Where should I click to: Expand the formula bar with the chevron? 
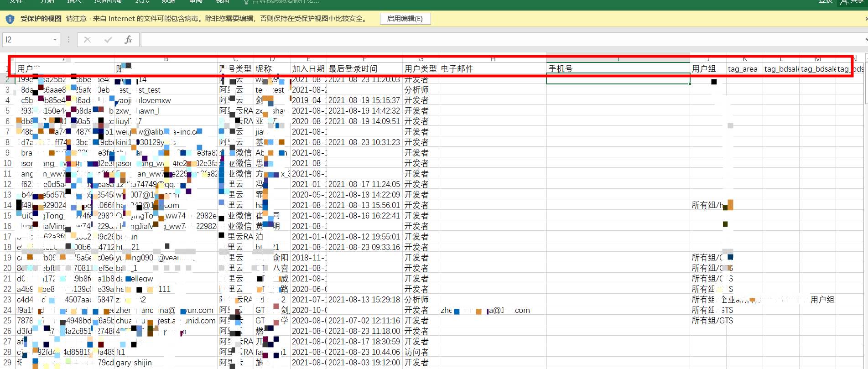pyautogui.click(x=866, y=40)
